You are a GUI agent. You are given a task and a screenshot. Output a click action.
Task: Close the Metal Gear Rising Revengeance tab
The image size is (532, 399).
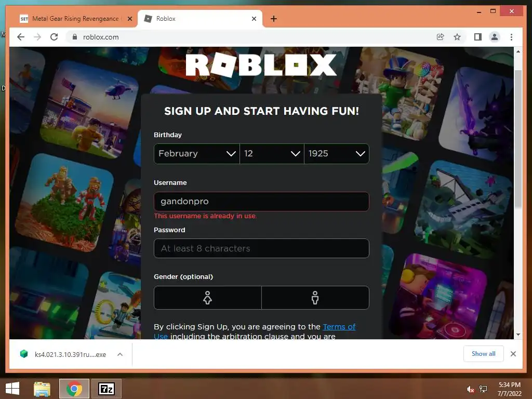coord(129,19)
